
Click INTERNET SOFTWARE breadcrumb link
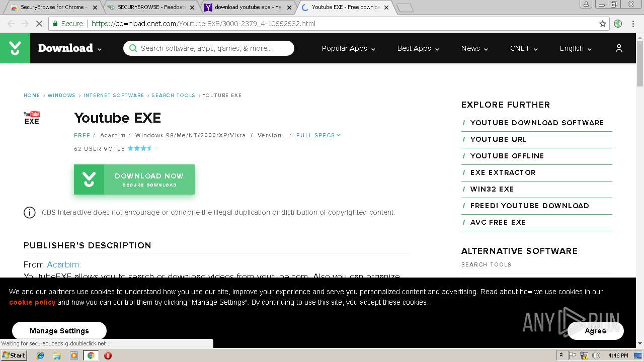(114, 96)
